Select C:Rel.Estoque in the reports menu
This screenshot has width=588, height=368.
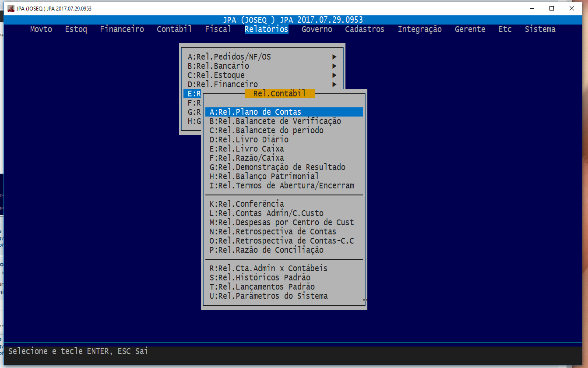262,75
